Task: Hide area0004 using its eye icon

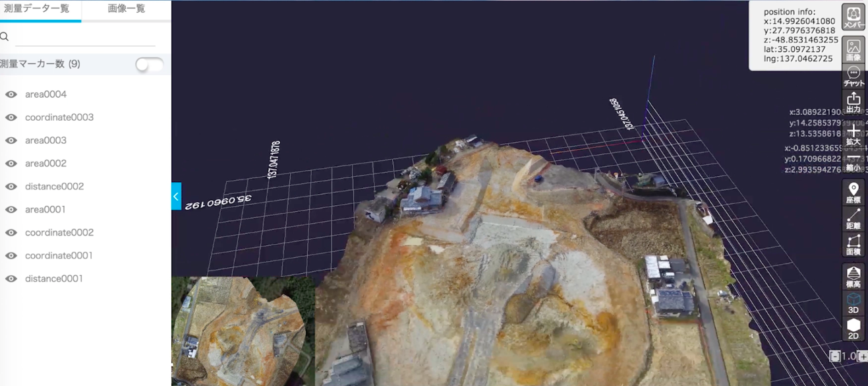Action: [x=11, y=94]
